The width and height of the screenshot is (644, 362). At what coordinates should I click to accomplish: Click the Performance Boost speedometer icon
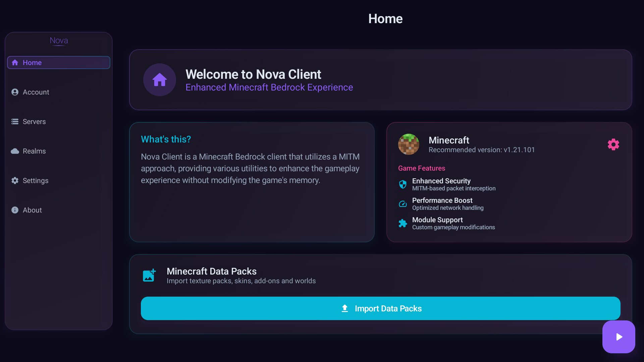[402, 204]
